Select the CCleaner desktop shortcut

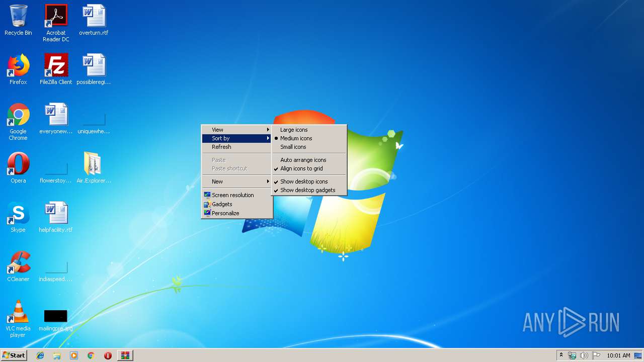pyautogui.click(x=18, y=266)
